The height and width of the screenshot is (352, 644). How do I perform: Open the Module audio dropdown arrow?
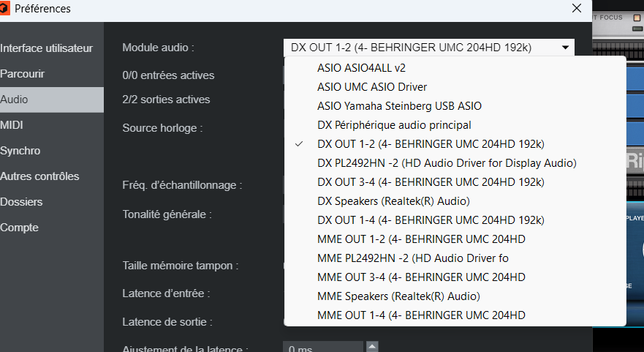565,48
